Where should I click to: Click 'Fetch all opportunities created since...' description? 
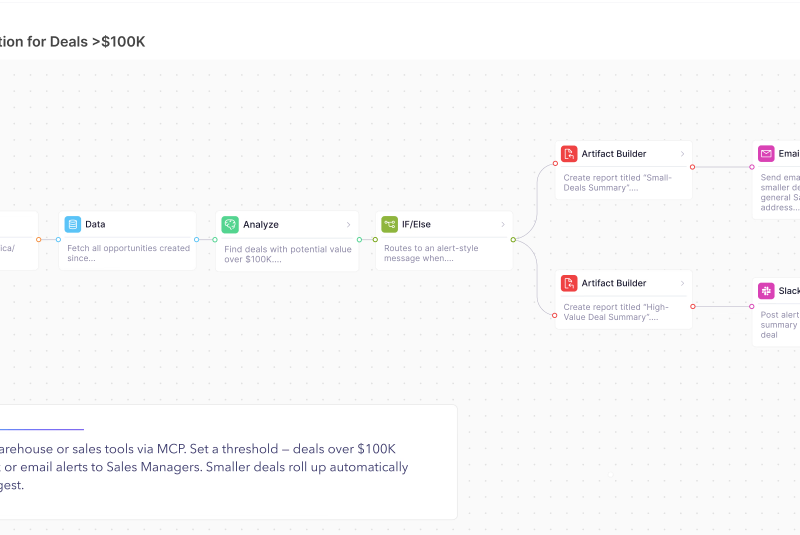pos(129,253)
